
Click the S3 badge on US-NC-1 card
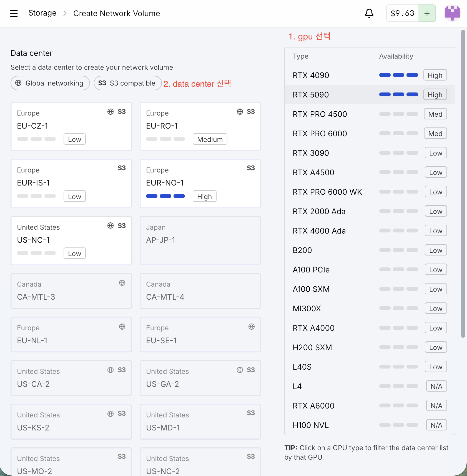pos(122,226)
